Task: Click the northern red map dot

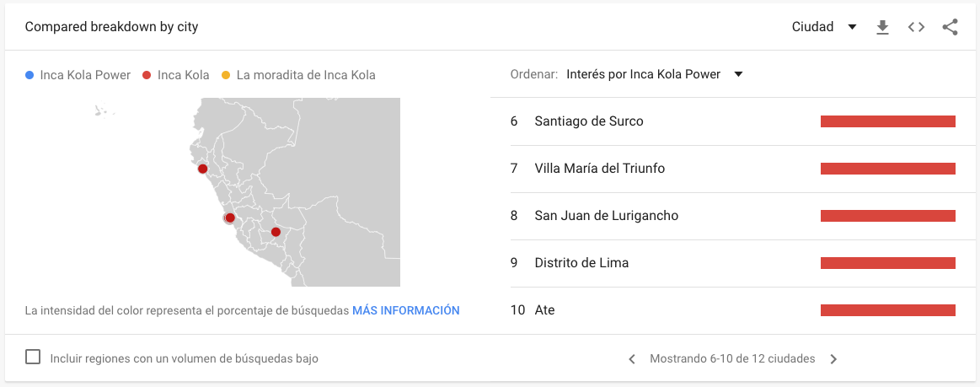Action: tap(202, 169)
